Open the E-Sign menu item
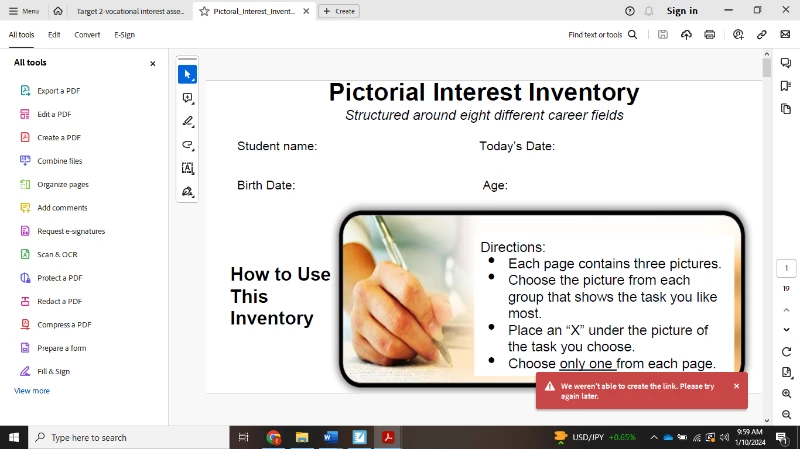This screenshot has height=449, width=800. (x=124, y=35)
